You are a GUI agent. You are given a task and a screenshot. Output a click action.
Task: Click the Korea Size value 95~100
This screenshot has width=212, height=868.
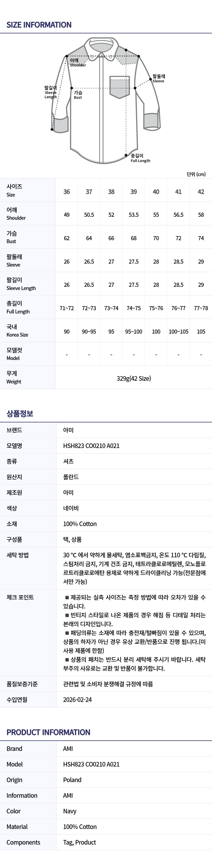[x=134, y=332]
